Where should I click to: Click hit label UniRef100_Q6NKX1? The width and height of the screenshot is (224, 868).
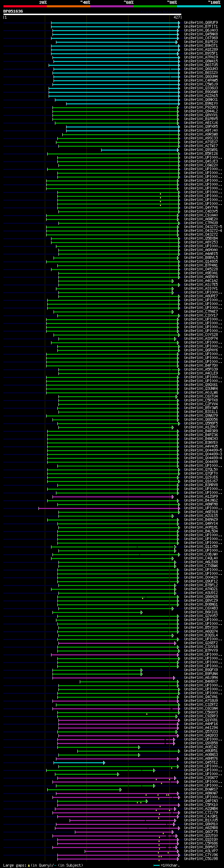click(201, 99)
